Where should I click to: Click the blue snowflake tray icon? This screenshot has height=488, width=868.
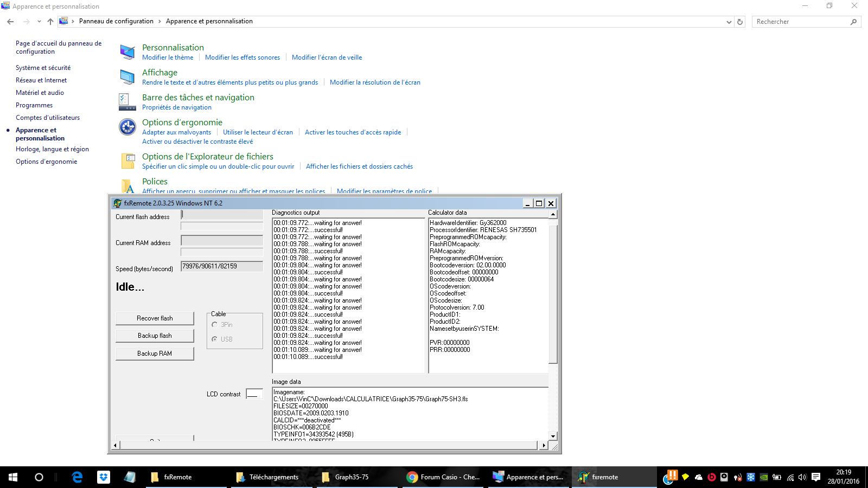(x=751, y=477)
